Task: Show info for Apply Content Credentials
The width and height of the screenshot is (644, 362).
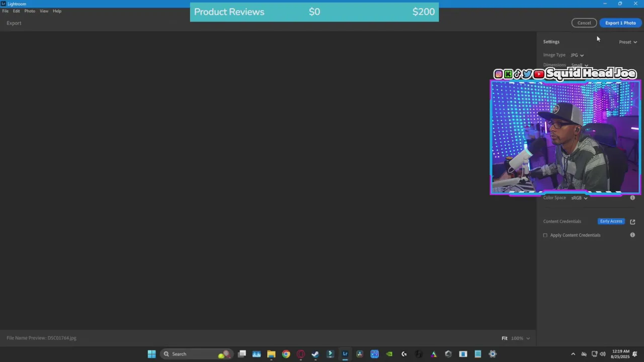Action: tap(632, 235)
